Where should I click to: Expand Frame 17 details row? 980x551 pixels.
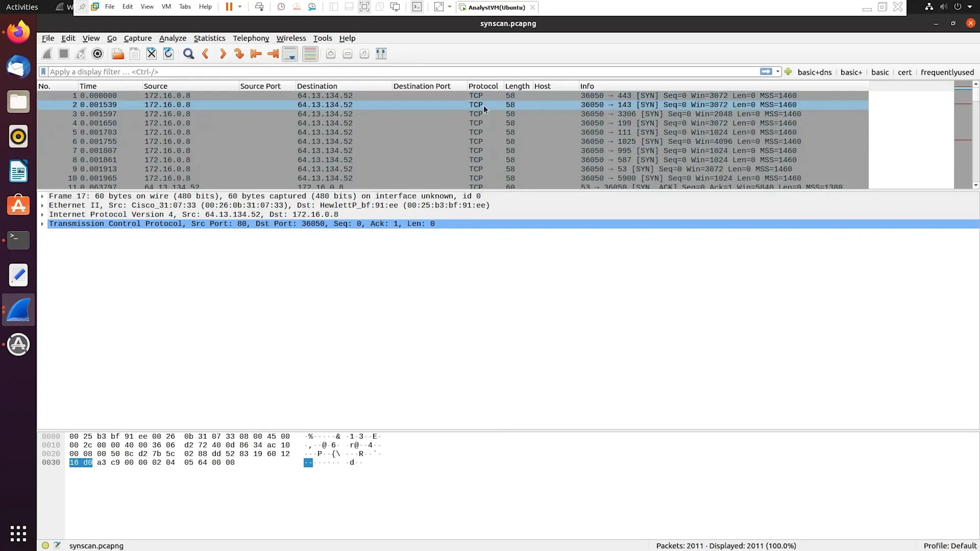coord(42,196)
